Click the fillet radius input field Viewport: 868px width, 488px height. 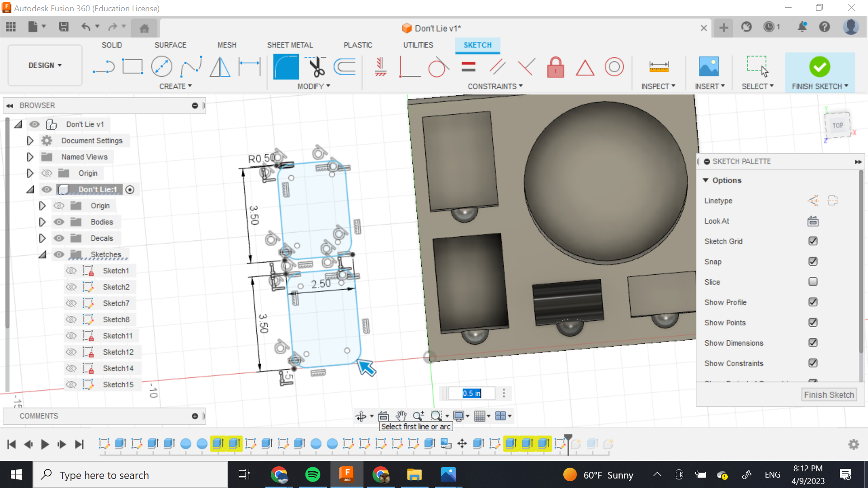[x=472, y=394]
